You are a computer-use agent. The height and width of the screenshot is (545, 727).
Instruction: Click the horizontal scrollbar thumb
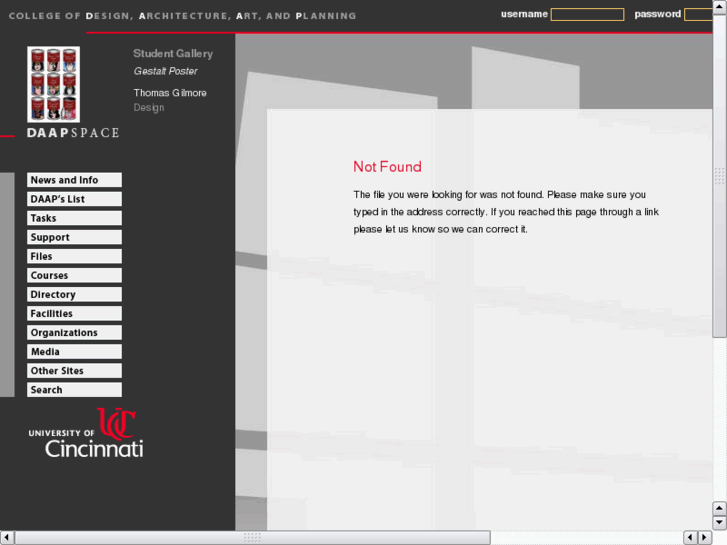(252, 538)
